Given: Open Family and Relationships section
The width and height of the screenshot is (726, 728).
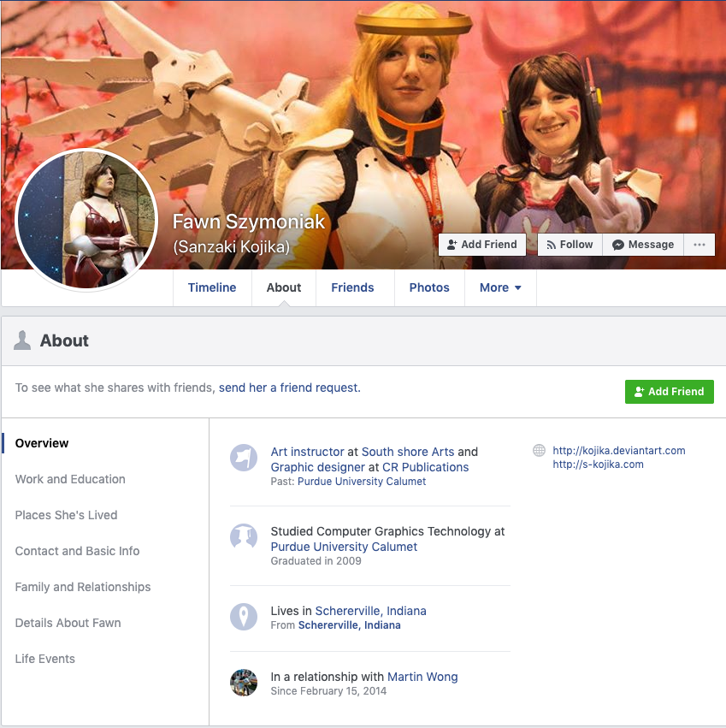Looking at the screenshot, I should click(x=83, y=588).
